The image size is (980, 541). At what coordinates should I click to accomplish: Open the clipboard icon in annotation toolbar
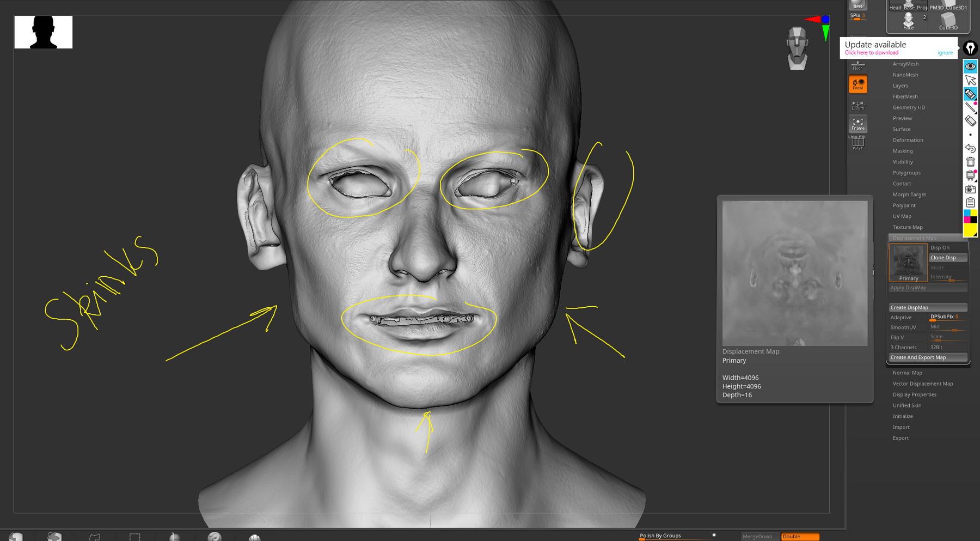970,202
